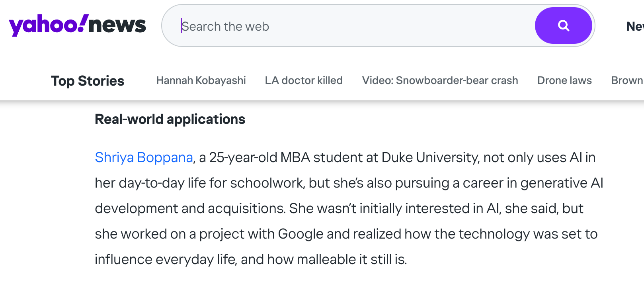The width and height of the screenshot is (644, 282).
Task: Click the purple Yahoo logo
Action: pyautogui.click(x=49, y=25)
